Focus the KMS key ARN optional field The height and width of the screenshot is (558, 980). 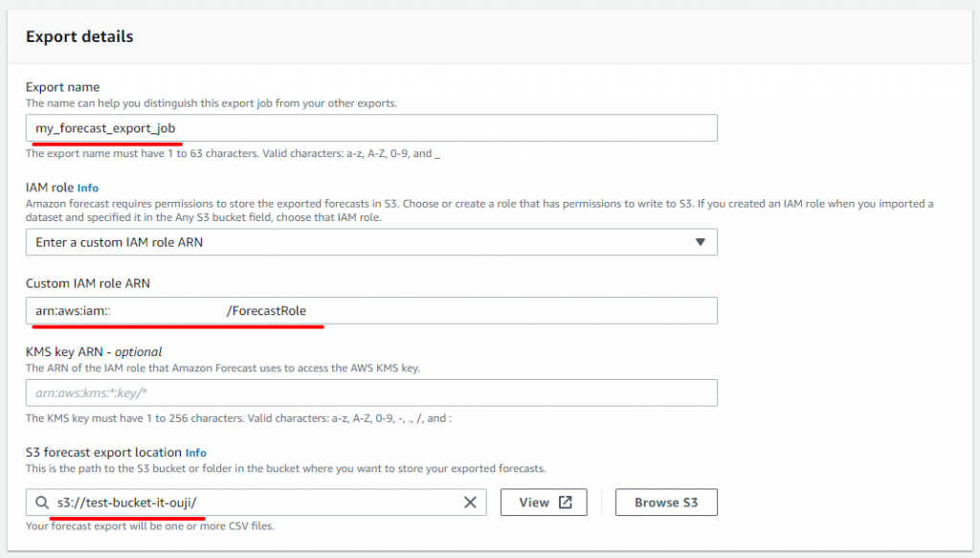tap(371, 393)
